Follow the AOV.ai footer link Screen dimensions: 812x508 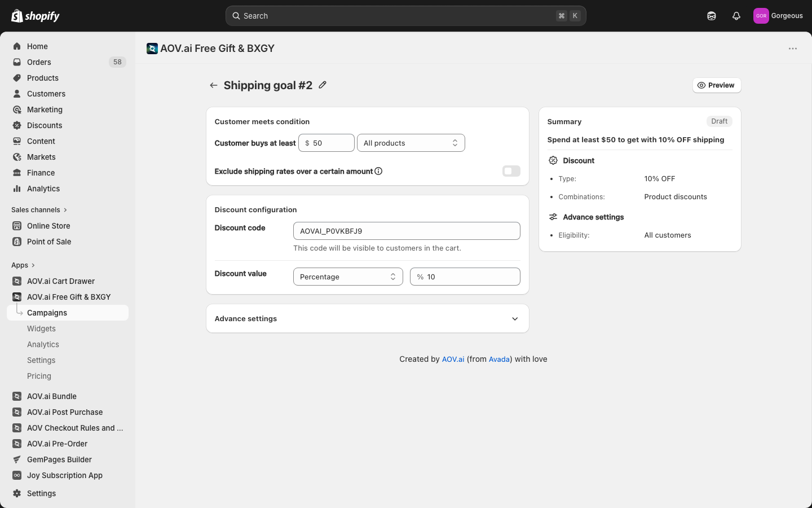pyautogui.click(x=453, y=359)
